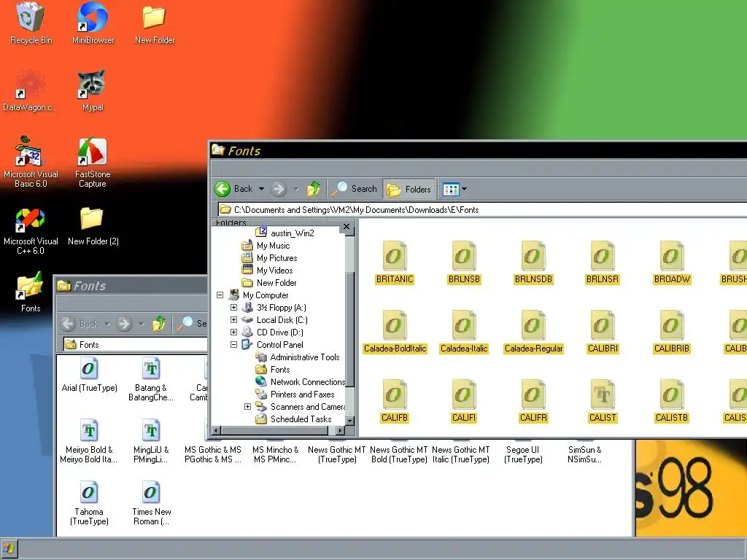Select the CALISTB font file
This screenshot has width=747, height=560.
(672, 402)
